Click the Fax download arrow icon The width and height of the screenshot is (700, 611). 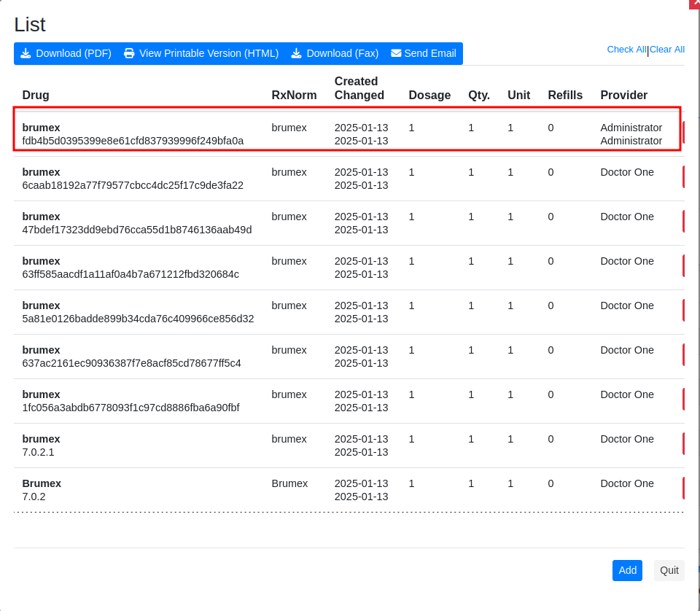tap(297, 53)
